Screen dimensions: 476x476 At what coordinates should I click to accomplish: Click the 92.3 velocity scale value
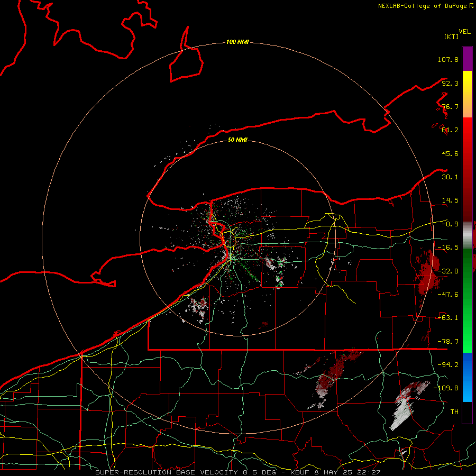point(450,83)
